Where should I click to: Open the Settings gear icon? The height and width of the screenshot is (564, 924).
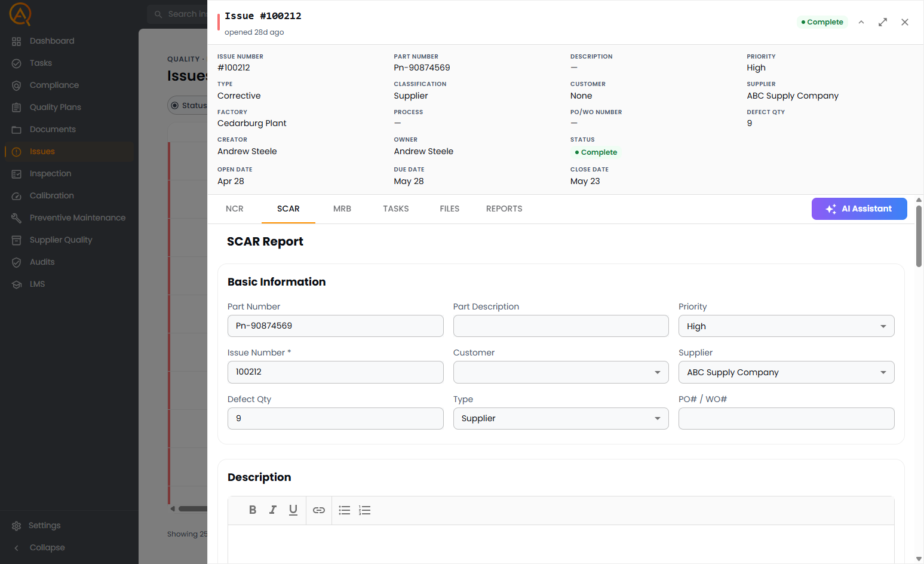pyautogui.click(x=17, y=526)
